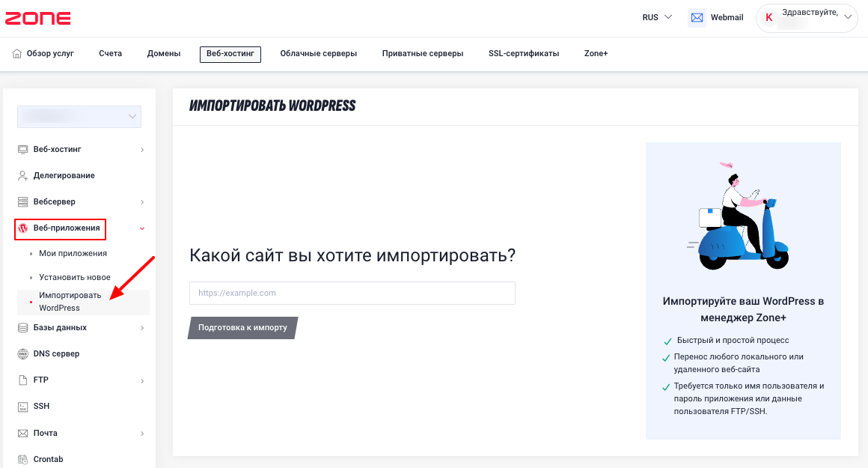
Task: Click the SSH terminal icon
Action: pyautogui.click(x=22, y=407)
